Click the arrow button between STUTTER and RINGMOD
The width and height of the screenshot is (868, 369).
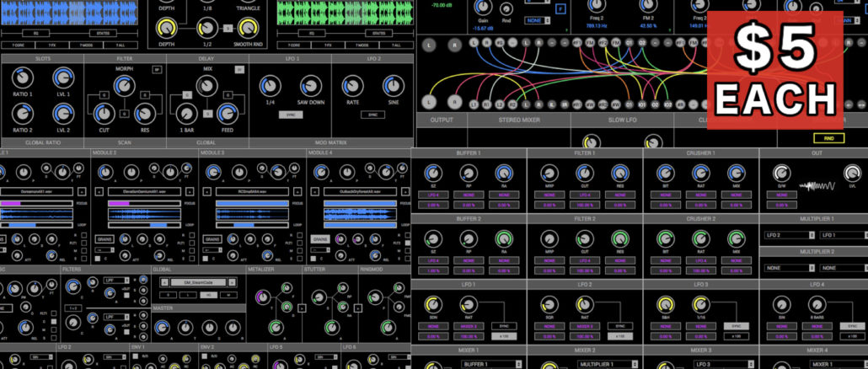tap(357, 308)
